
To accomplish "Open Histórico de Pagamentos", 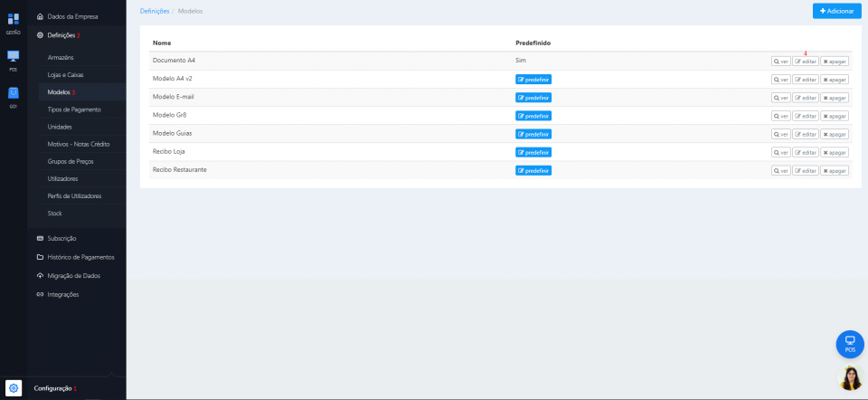I will coord(80,257).
